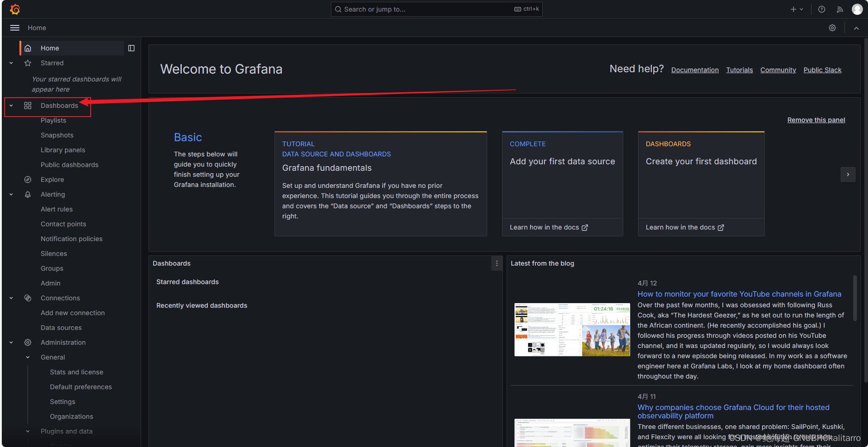Open the news RSS feed icon
Viewport: 868px width, 447px height.
pyautogui.click(x=840, y=9)
